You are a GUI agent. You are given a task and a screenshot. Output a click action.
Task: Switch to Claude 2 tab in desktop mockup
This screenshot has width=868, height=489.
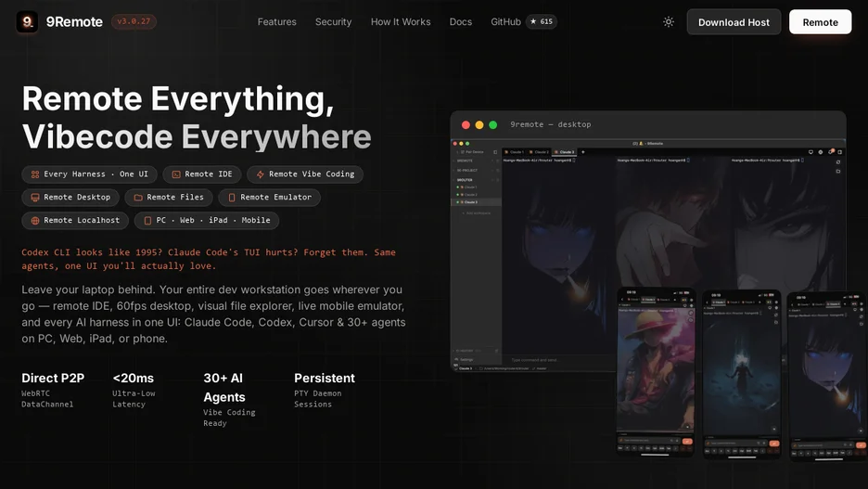[539, 152]
